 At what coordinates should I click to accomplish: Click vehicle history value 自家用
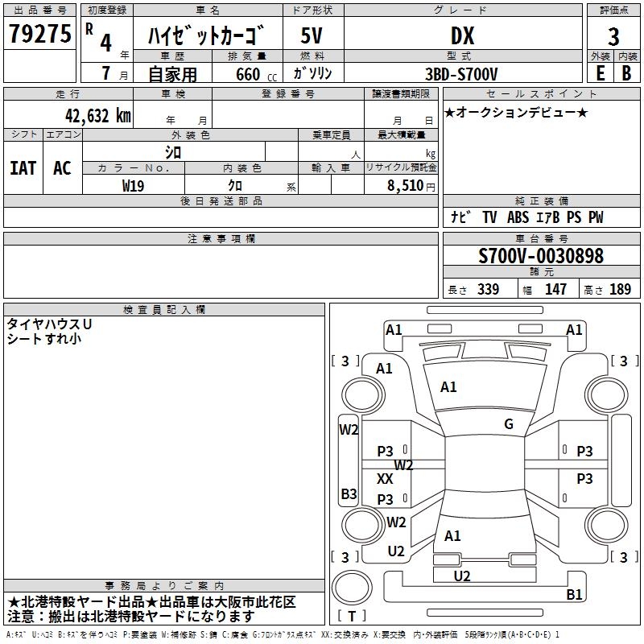pos(172,74)
